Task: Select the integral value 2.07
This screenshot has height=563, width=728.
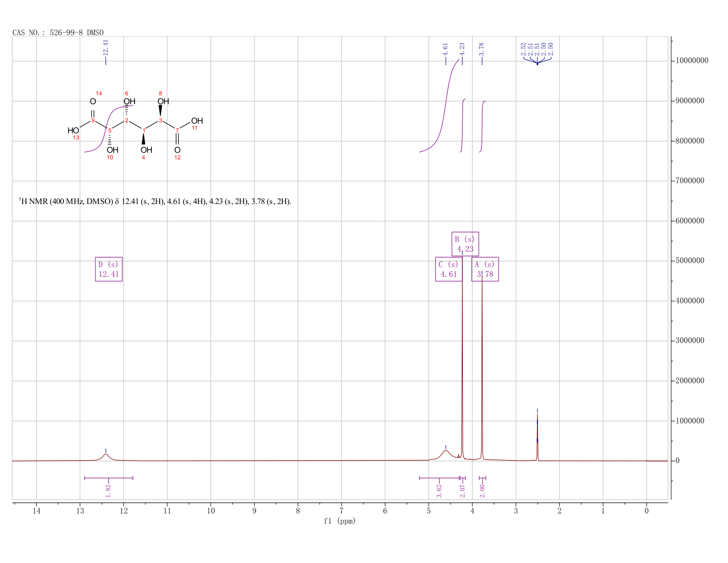Action: point(462,491)
